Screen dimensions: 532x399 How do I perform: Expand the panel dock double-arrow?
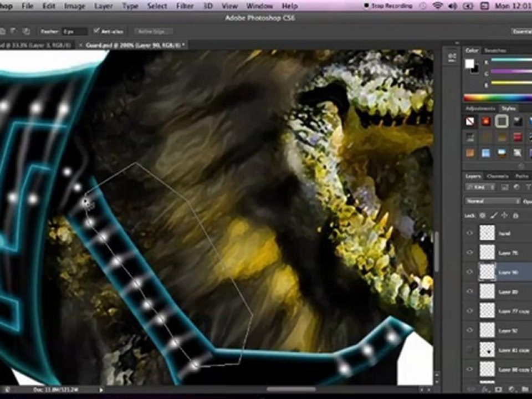[457, 43]
